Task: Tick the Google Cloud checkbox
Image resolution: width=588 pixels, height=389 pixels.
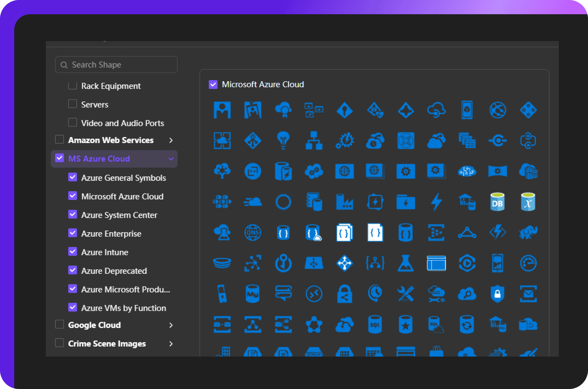Action: [x=60, y=324]
